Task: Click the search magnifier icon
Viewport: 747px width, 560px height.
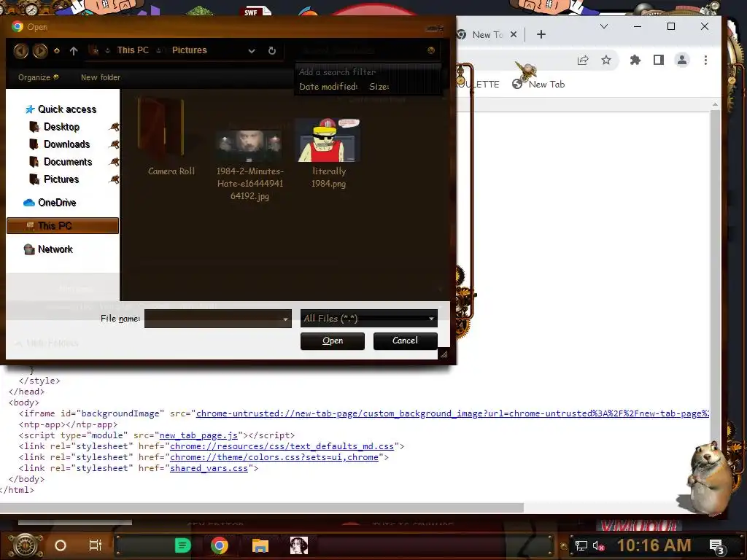Action: pyautogui.click(x=431, y=50)
